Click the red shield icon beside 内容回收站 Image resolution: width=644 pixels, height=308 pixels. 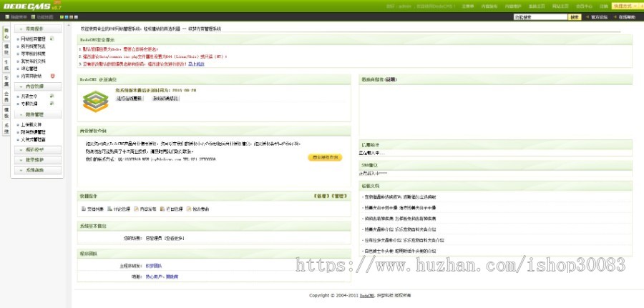click(x=52, y=76)
